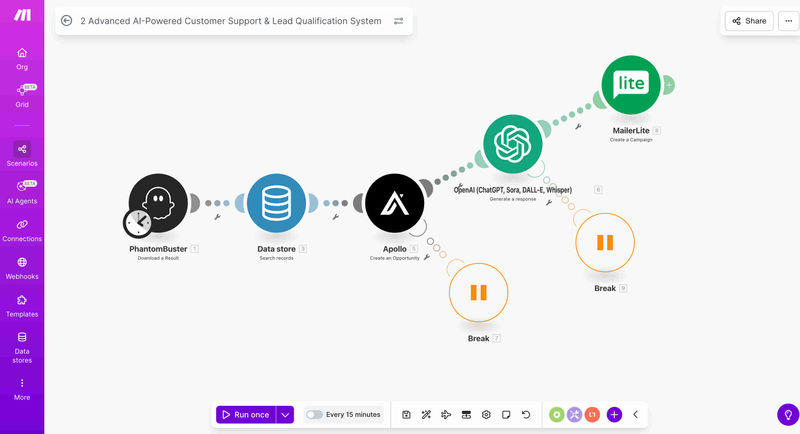Screen dimensions: 800x434
Task: Browse the Templates section
Action: 22,306
